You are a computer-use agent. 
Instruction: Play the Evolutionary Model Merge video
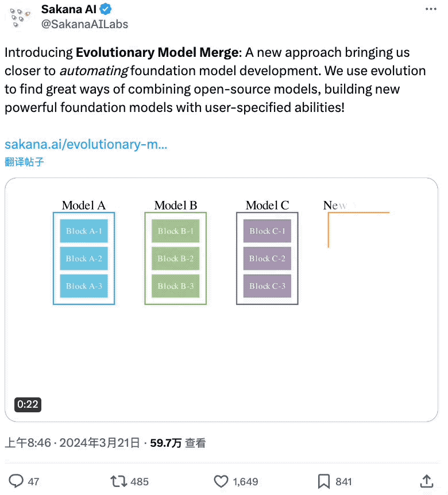(x=221, y=300)
